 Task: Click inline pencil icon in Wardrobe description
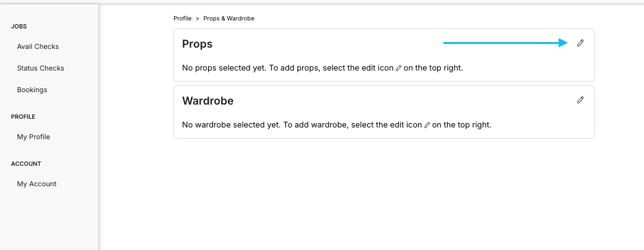click(427, 125)
